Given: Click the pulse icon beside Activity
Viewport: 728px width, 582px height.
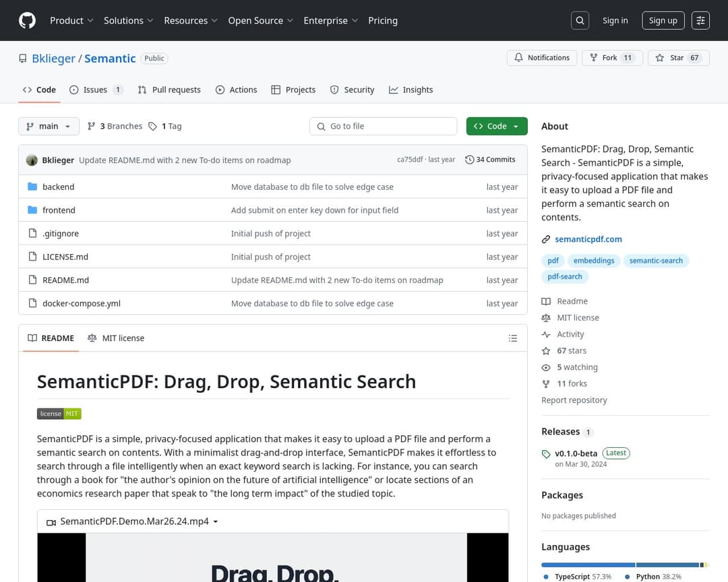Looking at the screenshot, I should [546, 334].
